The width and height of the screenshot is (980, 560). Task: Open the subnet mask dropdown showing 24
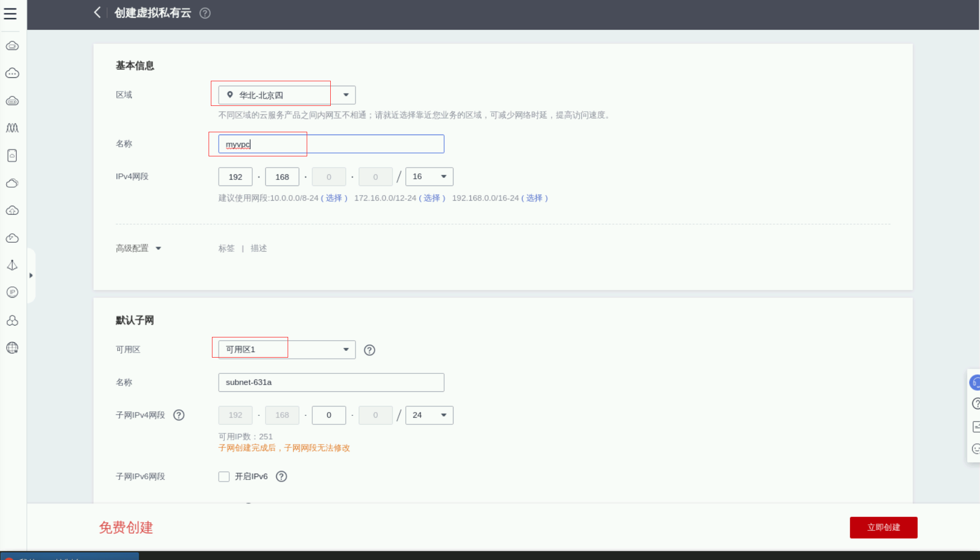[429, 415]
